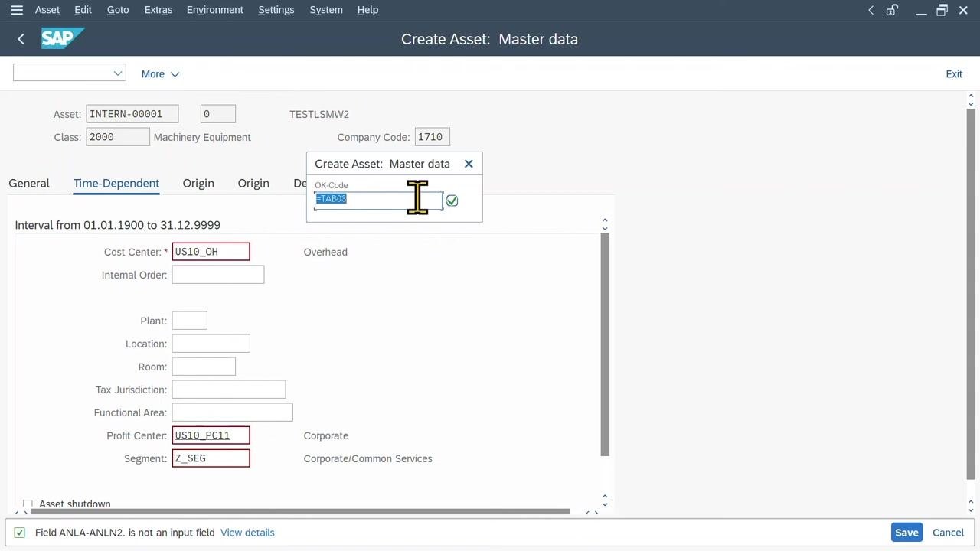
Task: Click the lock session icon in title bar
Action: pyautogui.click(x=892, y=10)
